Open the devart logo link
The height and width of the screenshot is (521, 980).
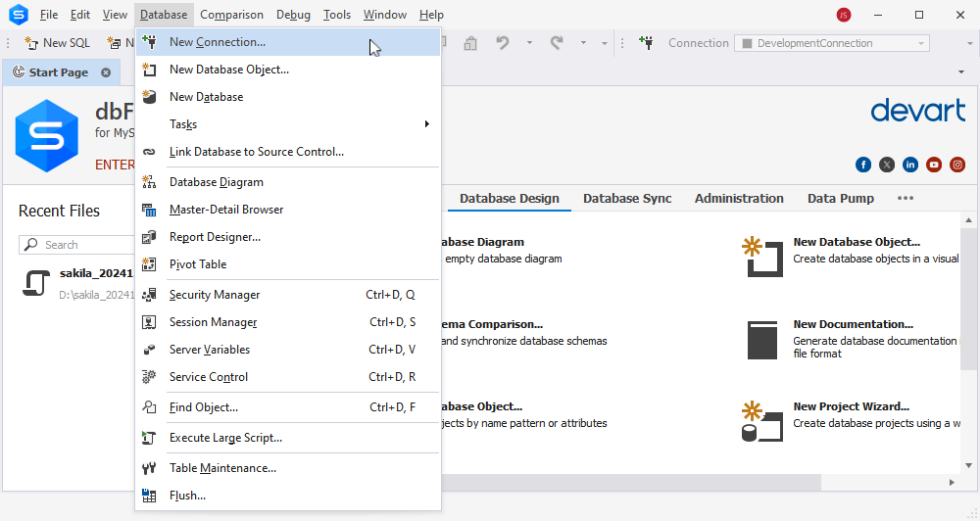pyautogui.click(x=918, y=110)
